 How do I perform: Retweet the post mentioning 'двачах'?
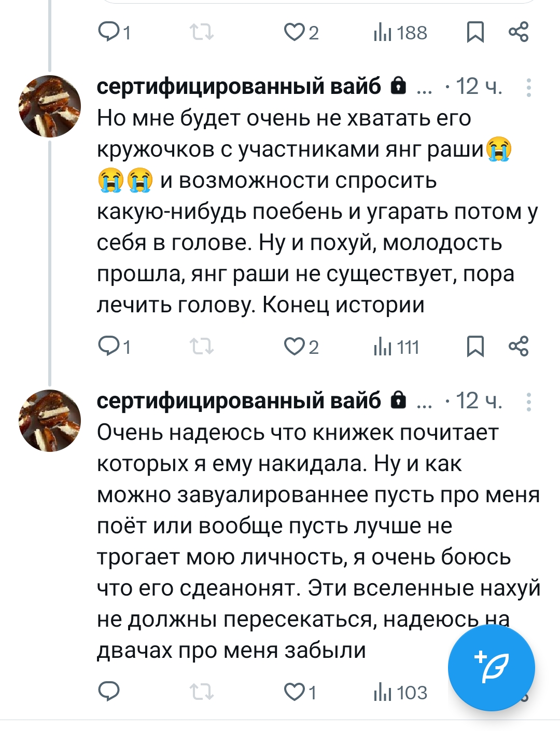coord(201,692)
